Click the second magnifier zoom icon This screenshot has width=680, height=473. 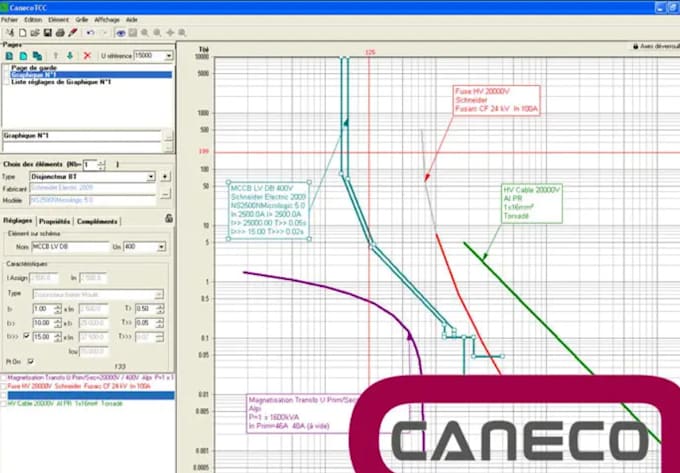coord(157,33)
